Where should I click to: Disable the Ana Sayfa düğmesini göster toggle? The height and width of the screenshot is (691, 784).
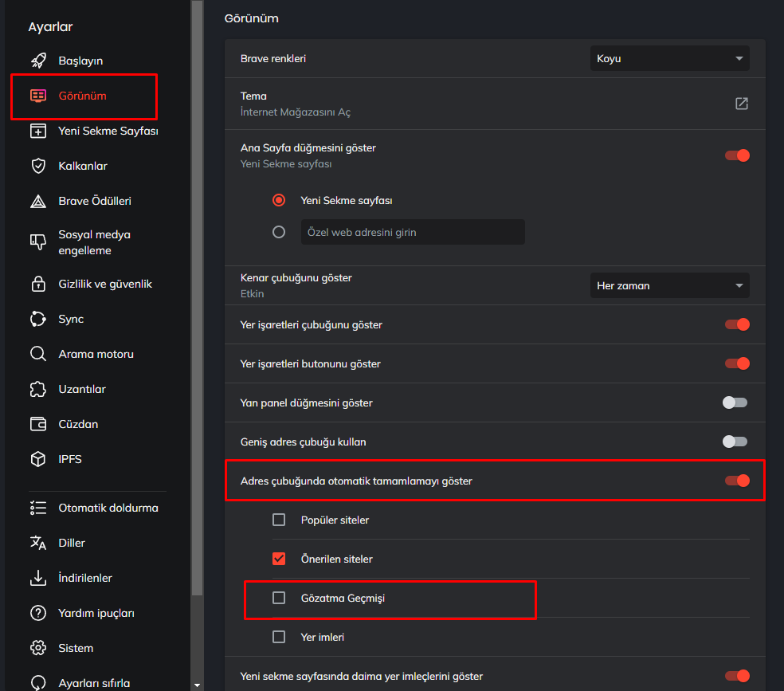pos(737,155)
